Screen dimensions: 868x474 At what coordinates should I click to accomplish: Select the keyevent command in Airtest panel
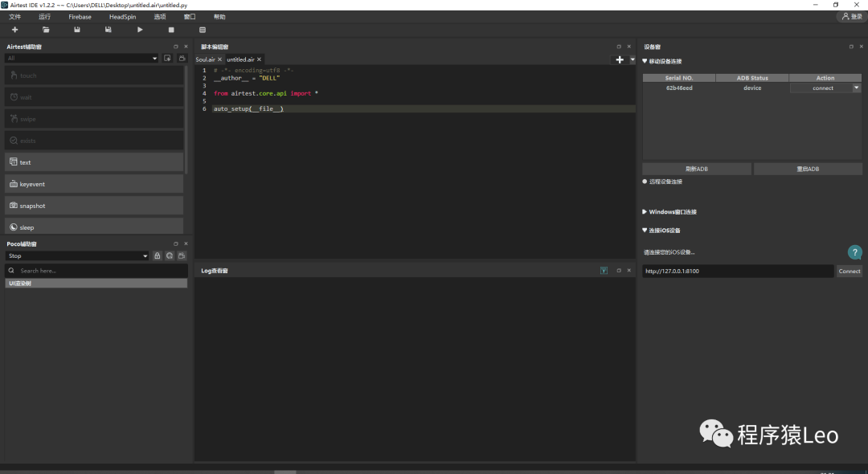[x=94, y=184]
